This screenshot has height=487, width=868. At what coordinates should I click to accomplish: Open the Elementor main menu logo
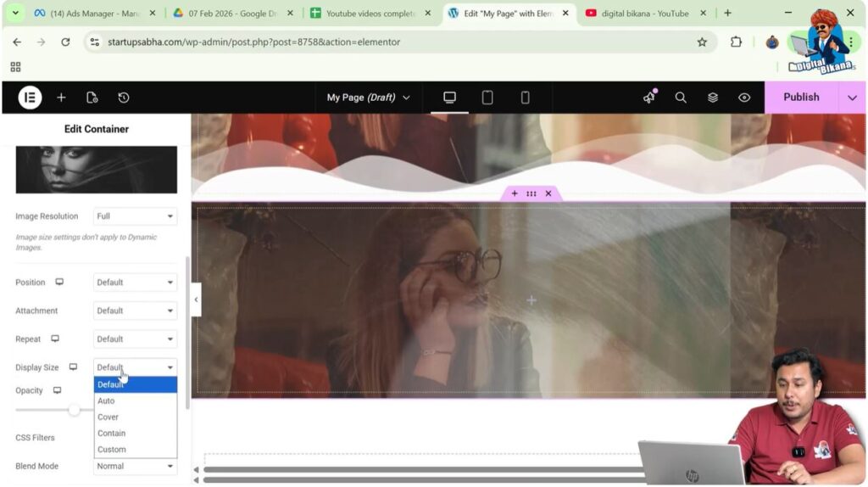click(30, 98)
